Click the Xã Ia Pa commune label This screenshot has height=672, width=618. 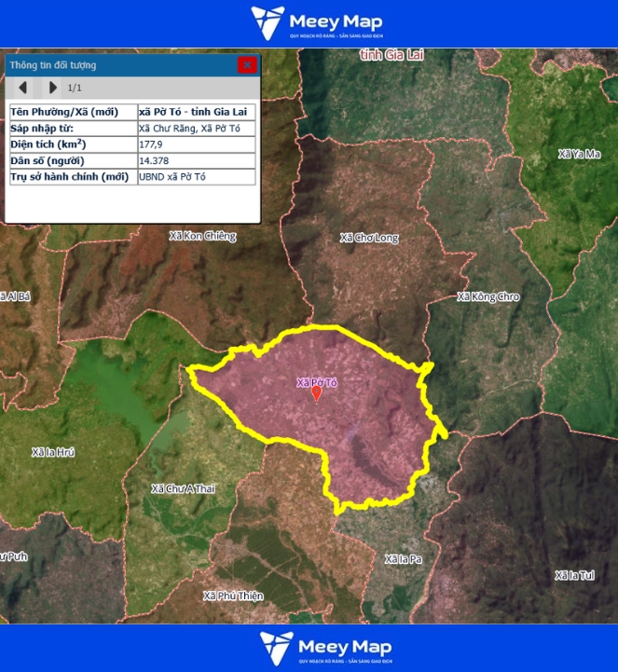point(405,559)
